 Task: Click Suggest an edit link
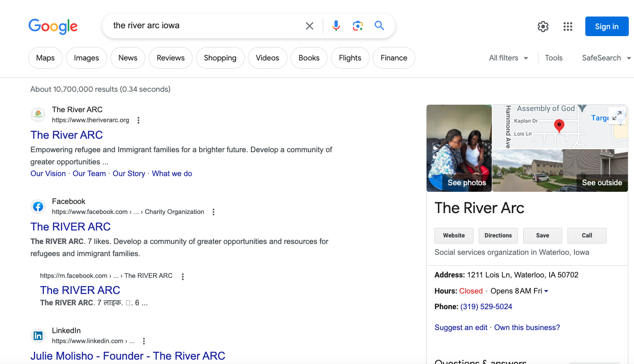(x=461, y=327)
